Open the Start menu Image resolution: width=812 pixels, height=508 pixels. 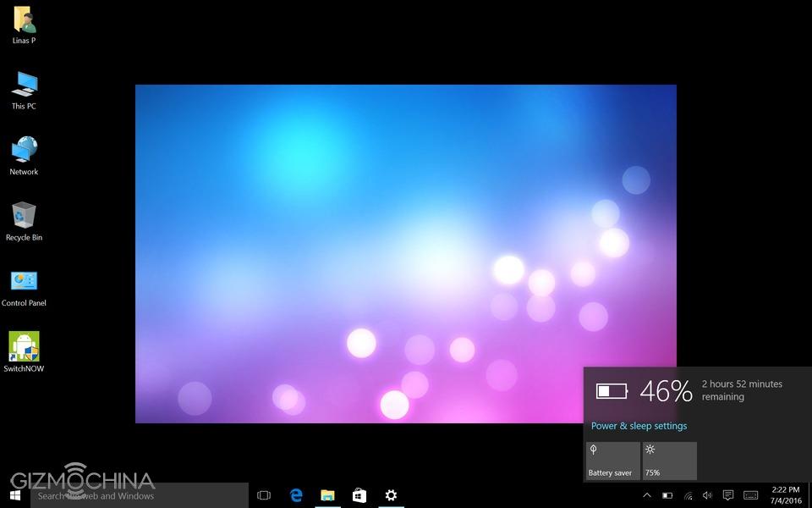pyautogui.click(x=15, y=495)
